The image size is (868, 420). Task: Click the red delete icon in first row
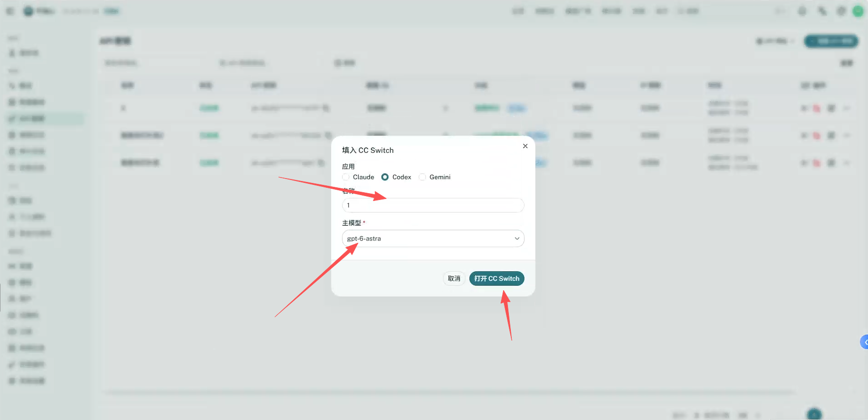[817, 108]
